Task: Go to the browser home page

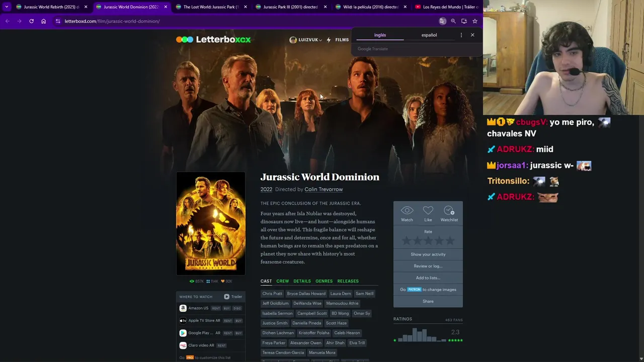Action: pos(43,21)
